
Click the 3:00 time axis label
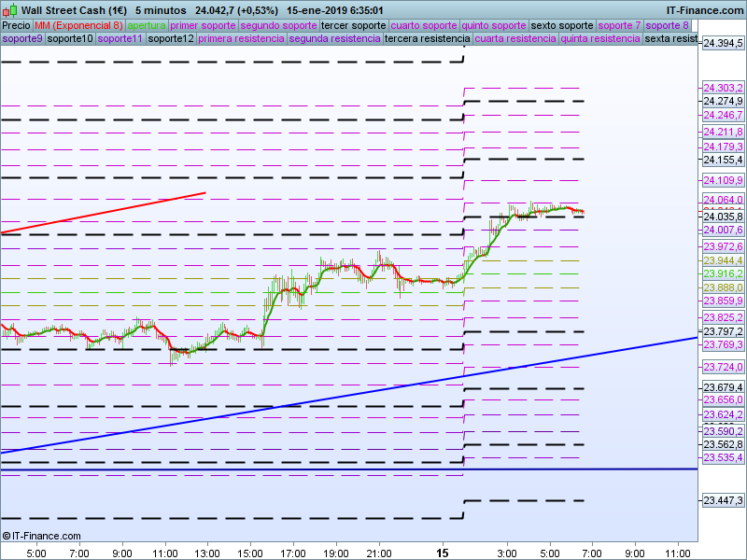pyautogui.click(x=507, y=553)
